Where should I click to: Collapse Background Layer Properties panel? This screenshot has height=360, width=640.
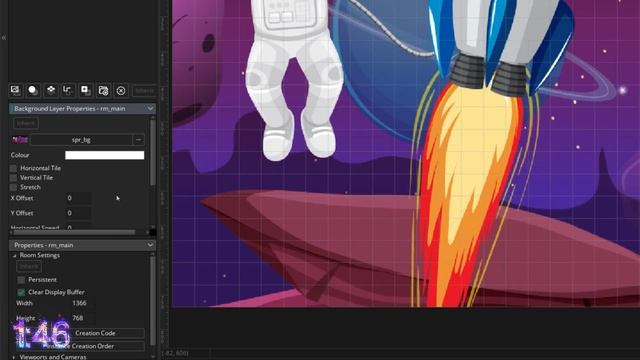tap(150, 109)
